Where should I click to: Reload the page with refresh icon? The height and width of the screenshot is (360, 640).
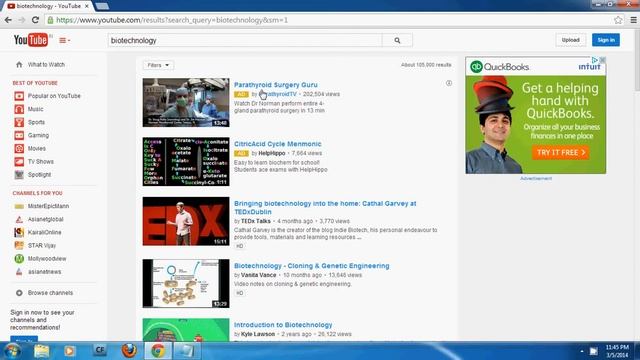pyautogui.click(x=35, y=20)
